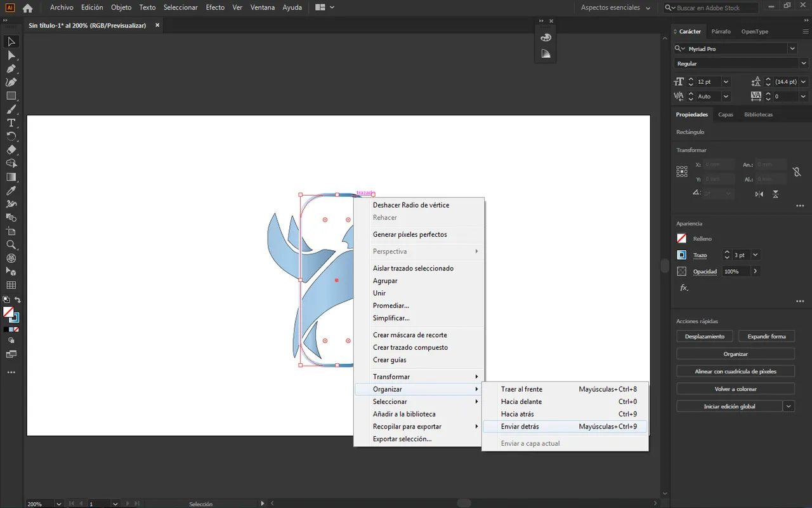The height and width of the screenshot is (508, 812).
Task: Open the 12 pt font size dropdown
Action: pos(726,82)
